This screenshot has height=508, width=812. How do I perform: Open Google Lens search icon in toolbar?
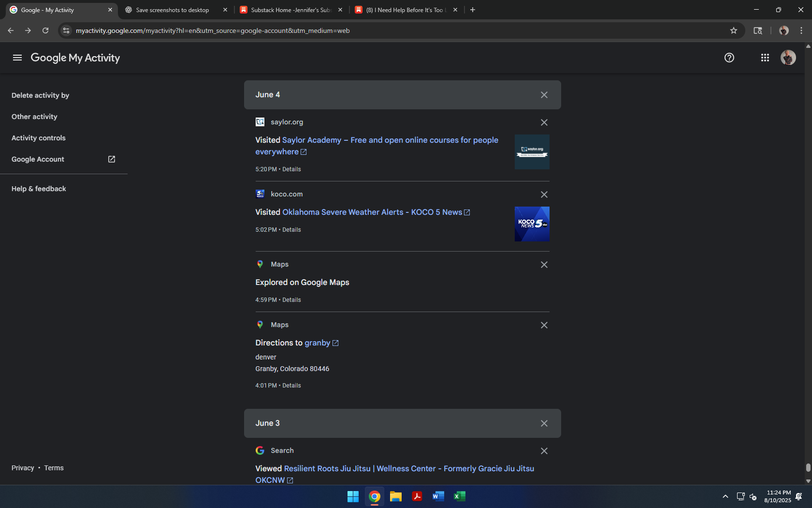(x=758, y=30)
